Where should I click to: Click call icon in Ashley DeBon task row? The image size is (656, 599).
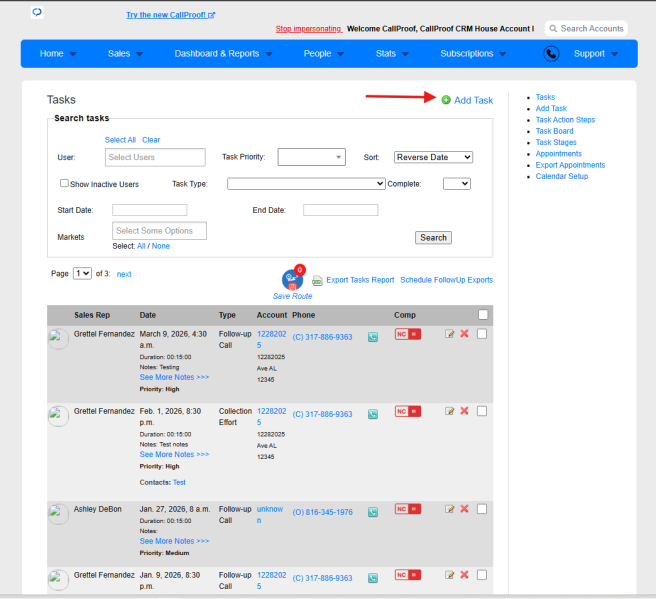point(373,512)
